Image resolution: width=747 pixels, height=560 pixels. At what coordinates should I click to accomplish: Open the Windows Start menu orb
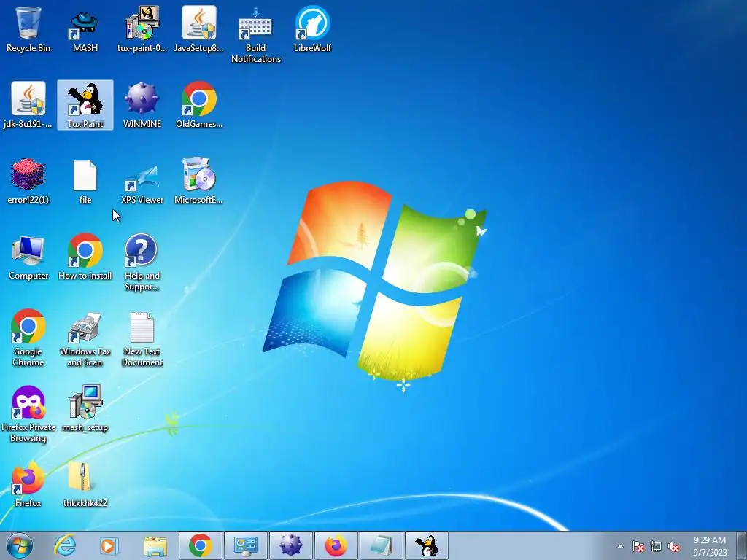pos(20,545)
